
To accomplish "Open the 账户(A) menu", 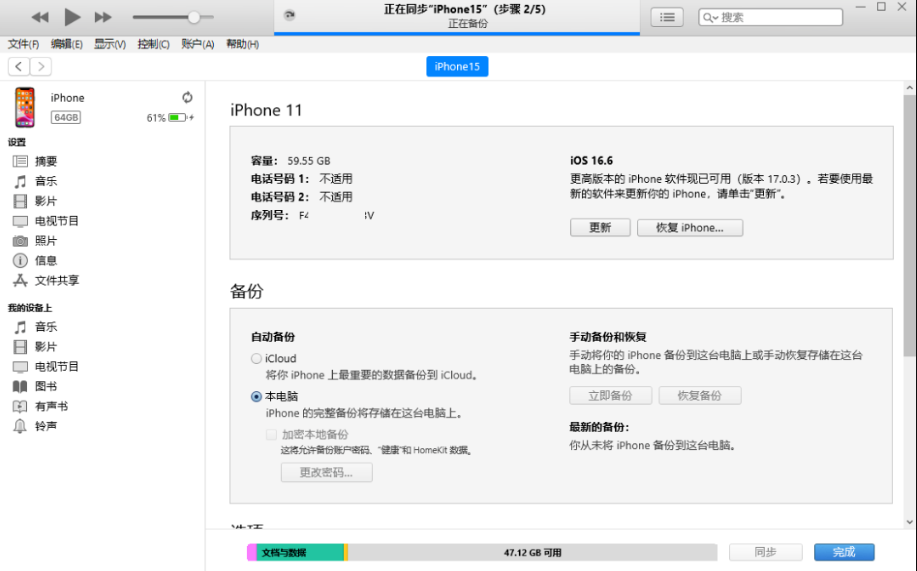I will 198,44.
